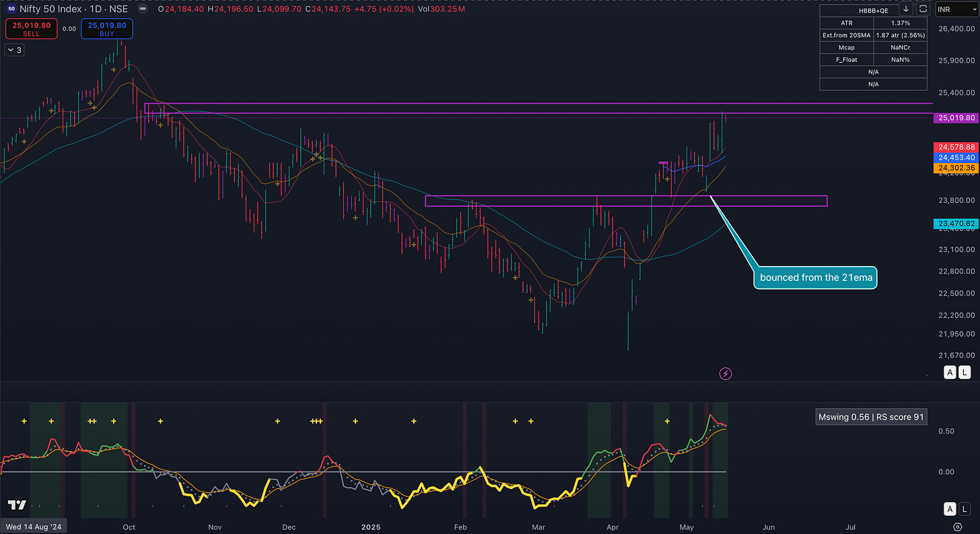Click the 25,900.00 price axis label
980x534 pixels.
click(957, 61)
